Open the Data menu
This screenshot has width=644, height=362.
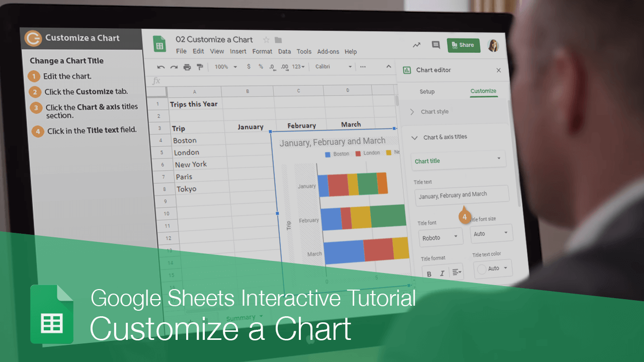pyautogui.click(x=284, y=51)
